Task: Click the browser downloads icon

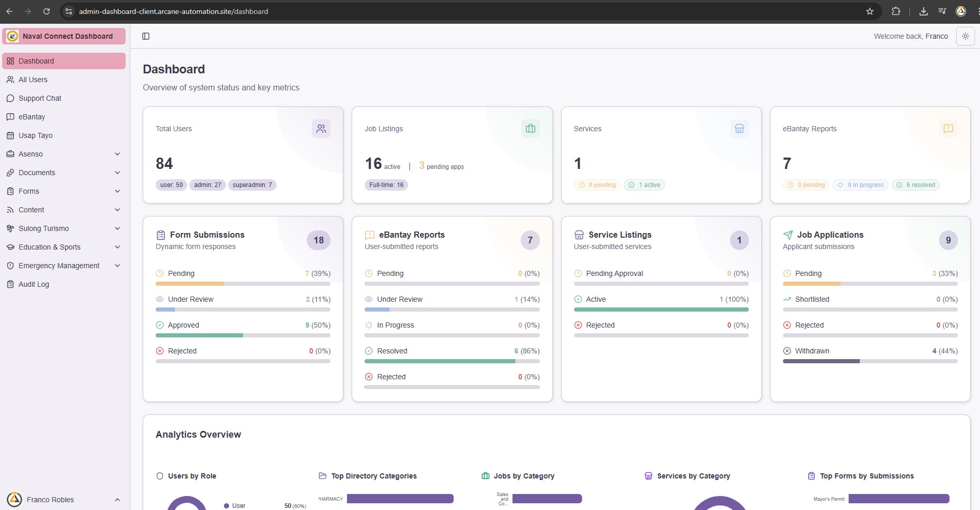Action: 924,11
